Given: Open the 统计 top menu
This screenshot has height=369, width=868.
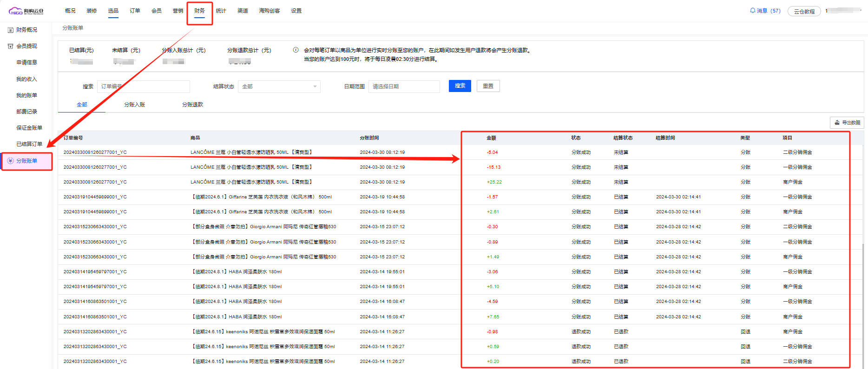Looking at the screenshot, I should (x=221, y=11).
